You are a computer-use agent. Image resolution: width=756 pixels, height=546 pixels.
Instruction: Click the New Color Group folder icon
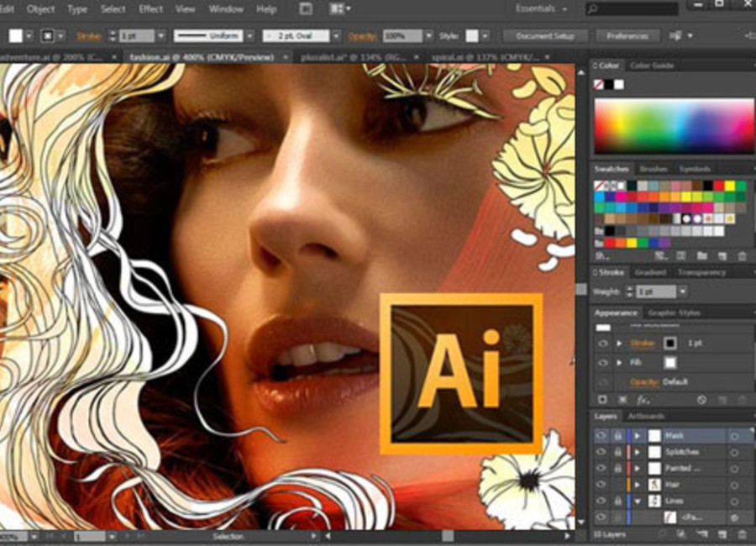click(x=701, y=255)
